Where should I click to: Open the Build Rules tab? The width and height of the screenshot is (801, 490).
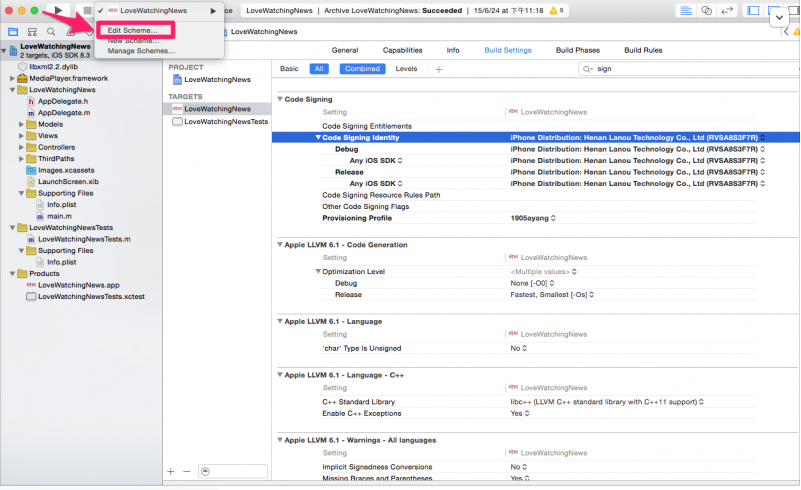643,50
